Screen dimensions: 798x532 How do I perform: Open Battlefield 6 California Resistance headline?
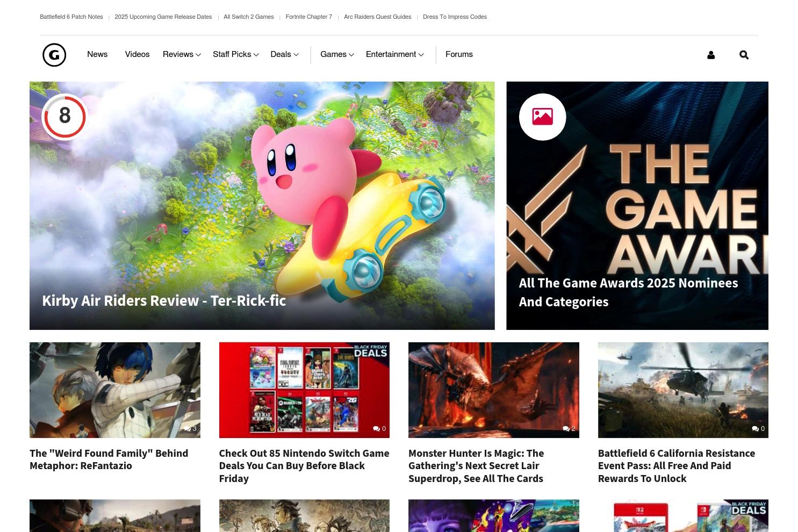click(677, 466)
